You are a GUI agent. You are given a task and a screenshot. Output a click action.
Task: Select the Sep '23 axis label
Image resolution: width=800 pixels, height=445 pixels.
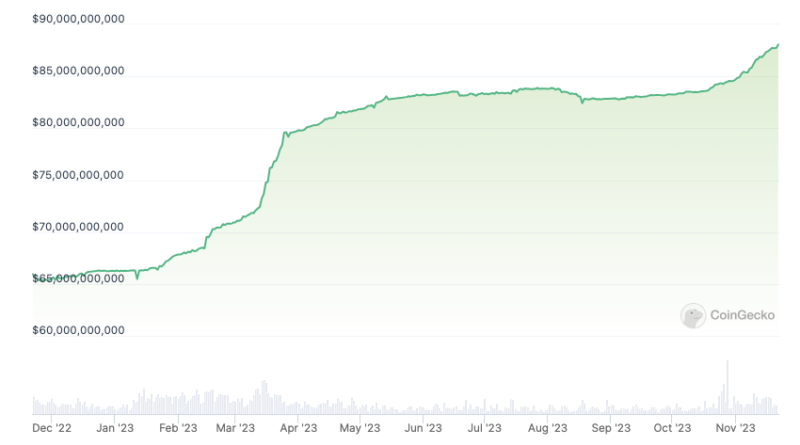[608, 427]
